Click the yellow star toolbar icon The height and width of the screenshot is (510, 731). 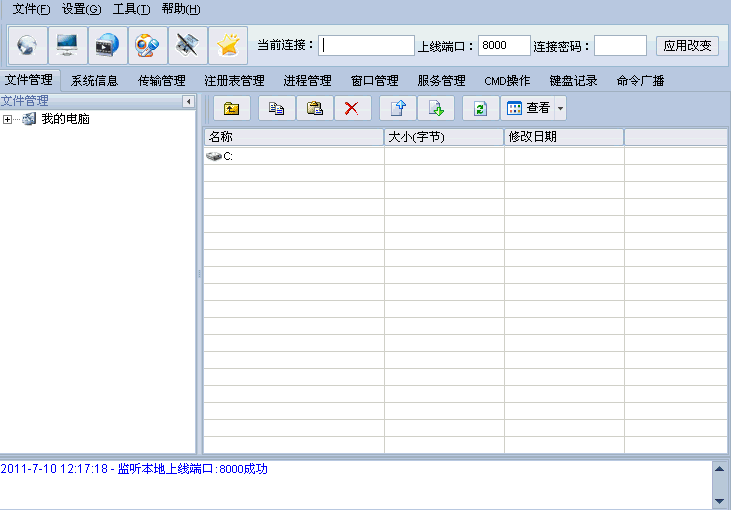coord(227,46)
